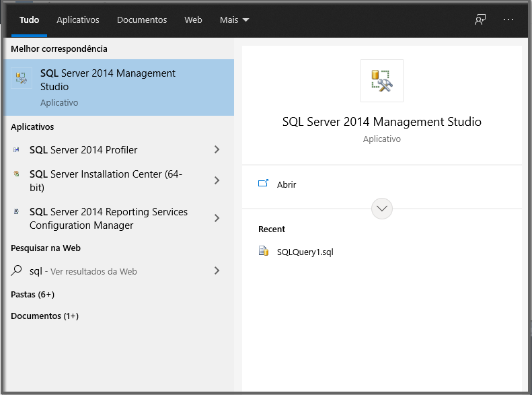Viewport: 532px width, 395px height.
Task: Open the recent file SQLQuery1.sql
Action: tap(305, 252)
